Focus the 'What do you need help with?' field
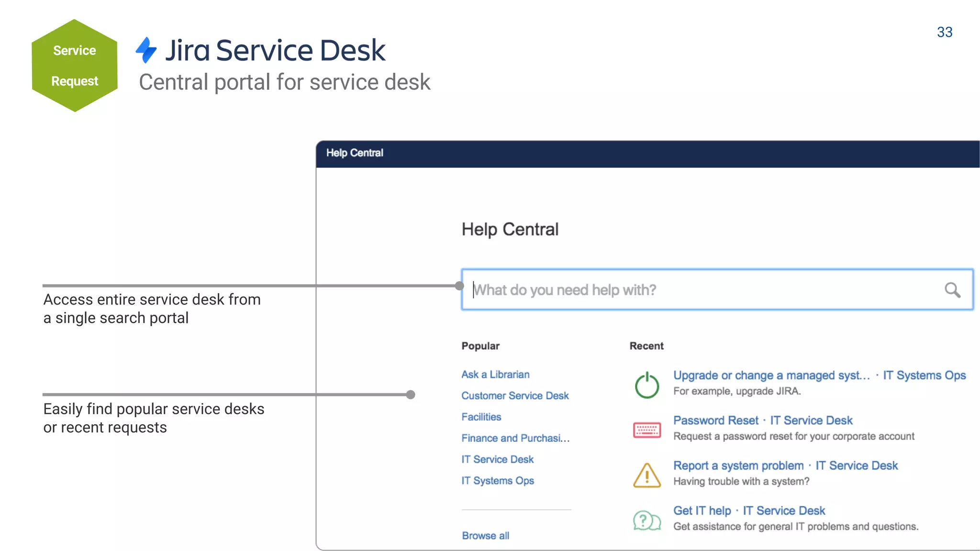 pyautogui.click(x=717, y=290)
